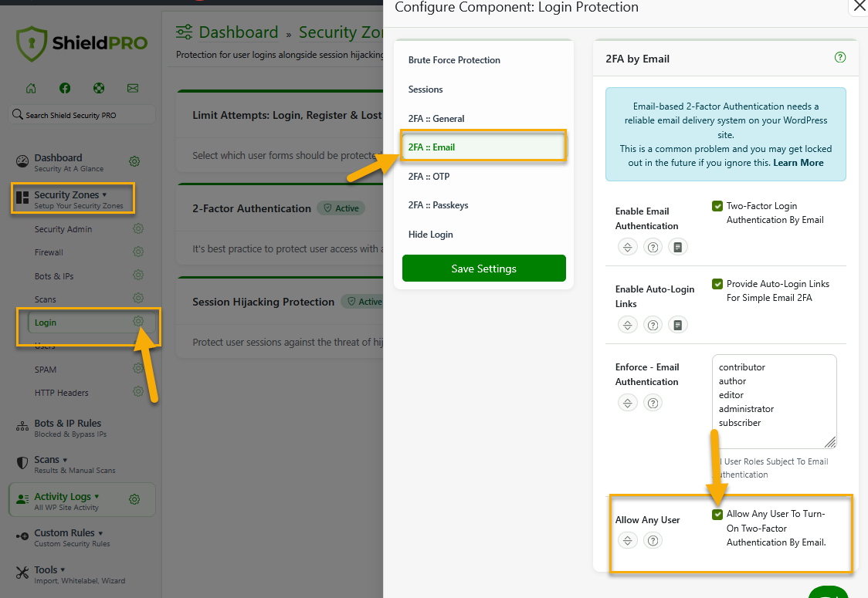
Task: Open SPAM gear icon
Action: pyautogui.click(x=137, y=368)
